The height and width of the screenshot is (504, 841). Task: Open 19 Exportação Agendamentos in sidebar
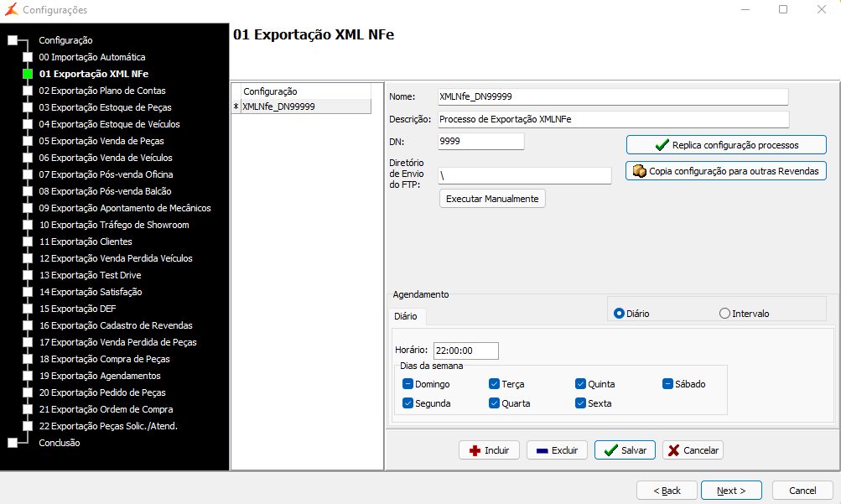[x=100, y=376]
